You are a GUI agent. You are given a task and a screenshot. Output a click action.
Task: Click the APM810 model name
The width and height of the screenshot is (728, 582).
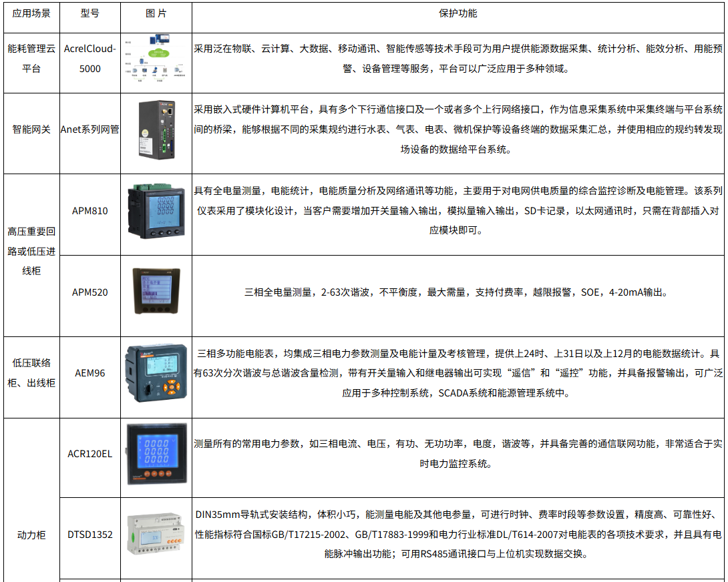coord(89,211)
